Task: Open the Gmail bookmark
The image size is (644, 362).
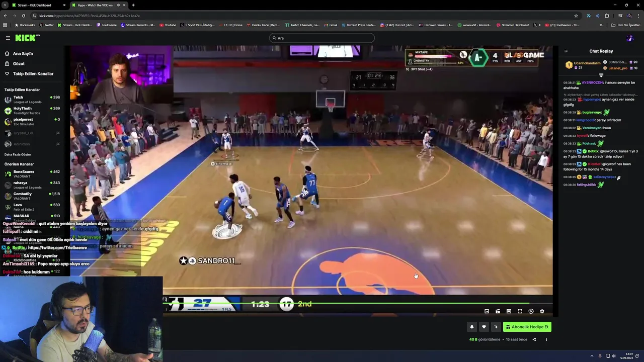Action: pos(331,25)
